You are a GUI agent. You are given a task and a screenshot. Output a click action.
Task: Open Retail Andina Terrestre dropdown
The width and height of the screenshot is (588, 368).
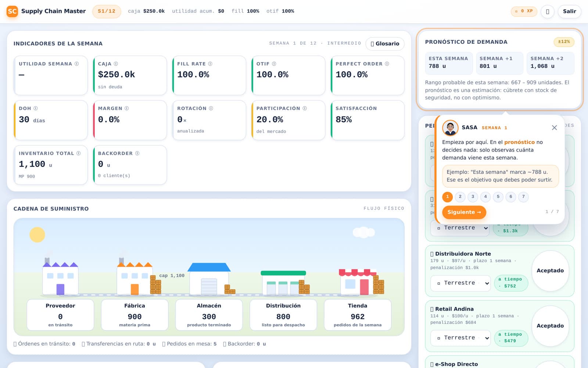[460, 338]
